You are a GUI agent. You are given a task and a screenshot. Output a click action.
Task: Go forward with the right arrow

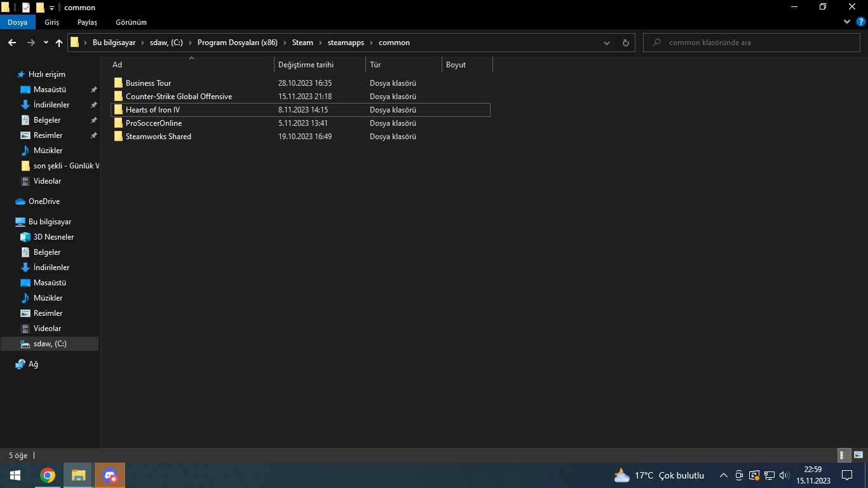pos(31,43)
